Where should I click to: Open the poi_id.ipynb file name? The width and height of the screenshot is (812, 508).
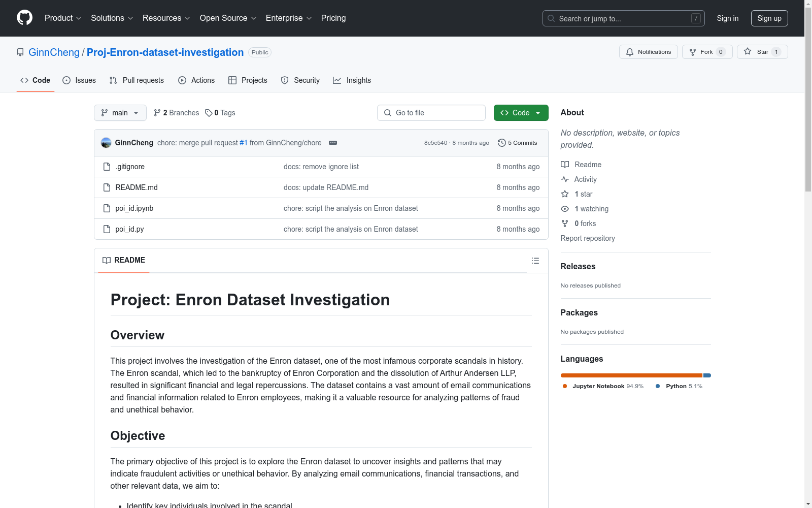(x=134, y=208)
